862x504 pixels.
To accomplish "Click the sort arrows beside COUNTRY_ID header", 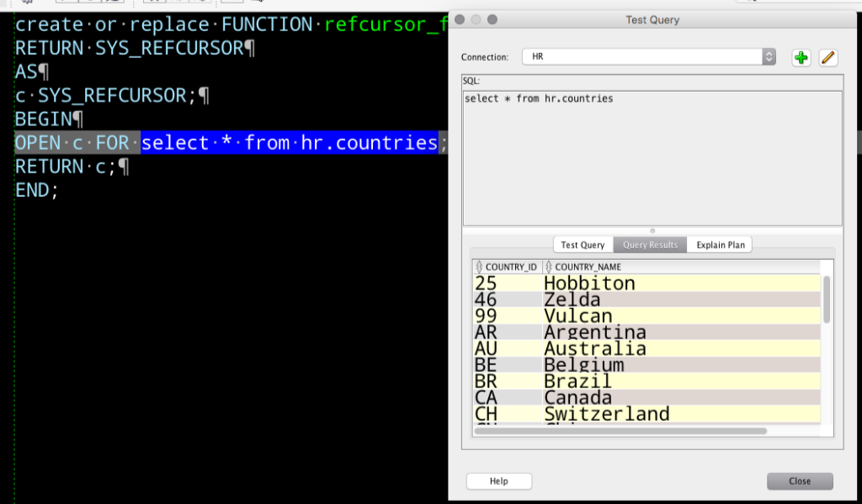I will coord(481,266).
